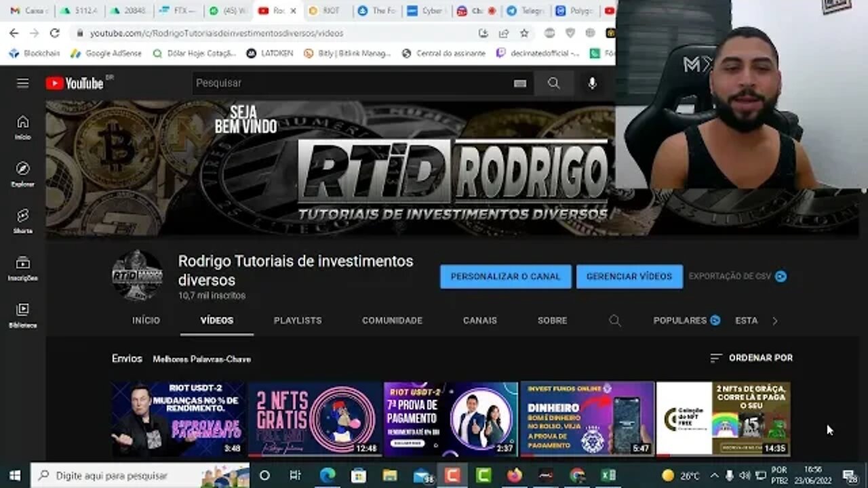
Task: Open the Google AdSense bookmark
Action: (106, 53)
